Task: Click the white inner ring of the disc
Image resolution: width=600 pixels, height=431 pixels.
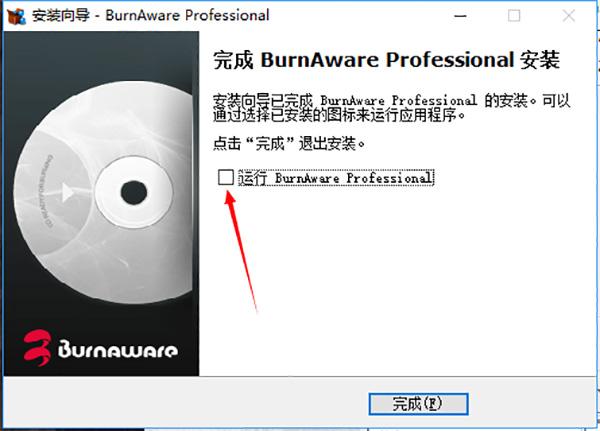Action: 134,192
